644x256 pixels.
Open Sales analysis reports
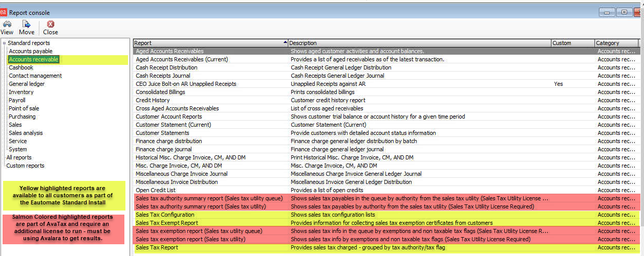26,133
